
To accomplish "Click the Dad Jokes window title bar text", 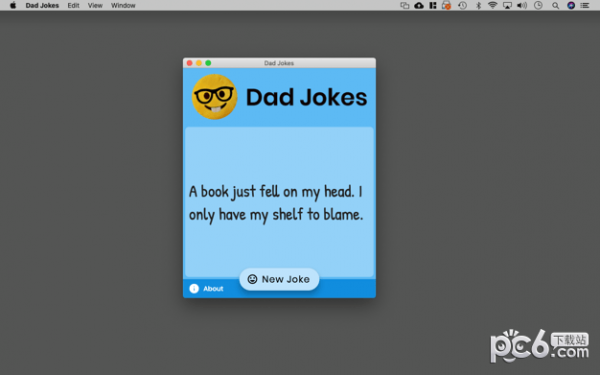I will (279, 63).
